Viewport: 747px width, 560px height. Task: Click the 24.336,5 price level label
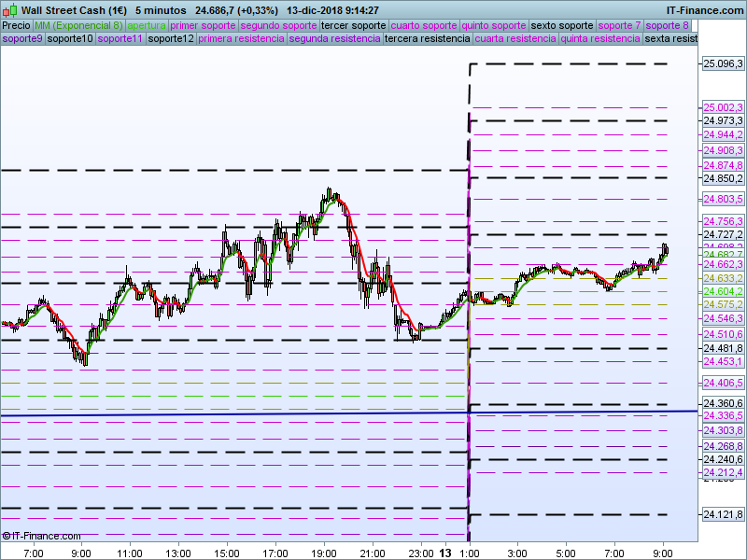723,415
